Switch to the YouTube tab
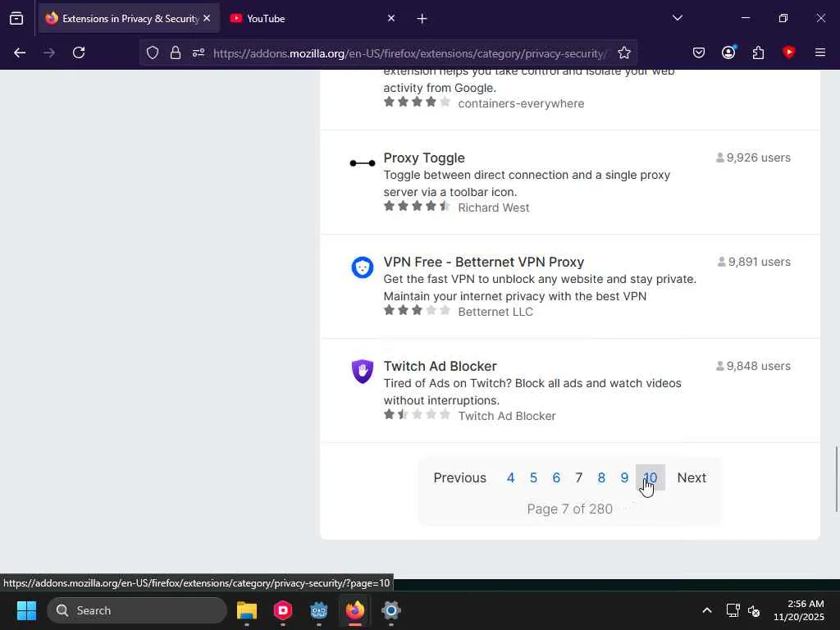The image size is (840, 630). pyautogui.click(x=313, y=18)
